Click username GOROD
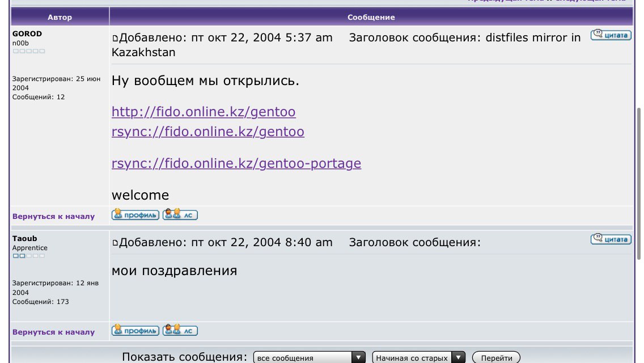The height and width of the screenshot is (363, 644). coord(27,33)
